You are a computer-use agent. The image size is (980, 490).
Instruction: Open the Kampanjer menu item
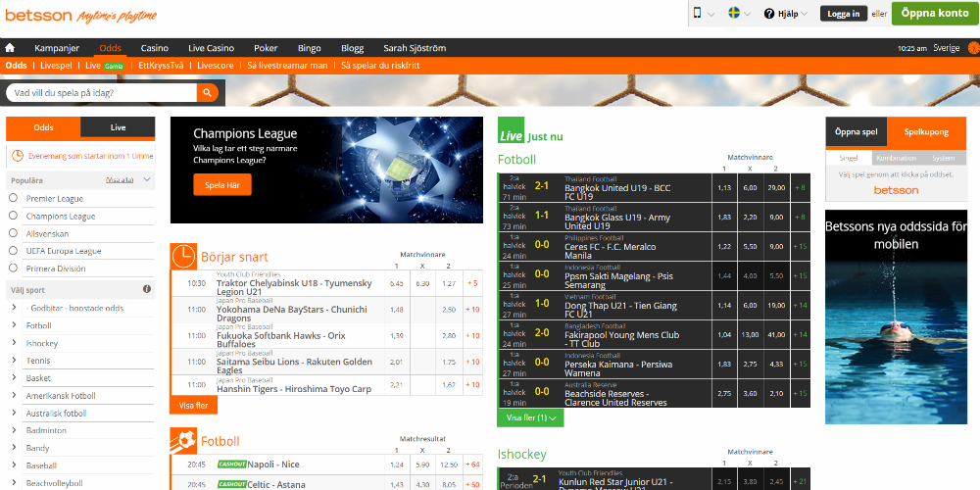pyautogui.click(x=57, y=48)
